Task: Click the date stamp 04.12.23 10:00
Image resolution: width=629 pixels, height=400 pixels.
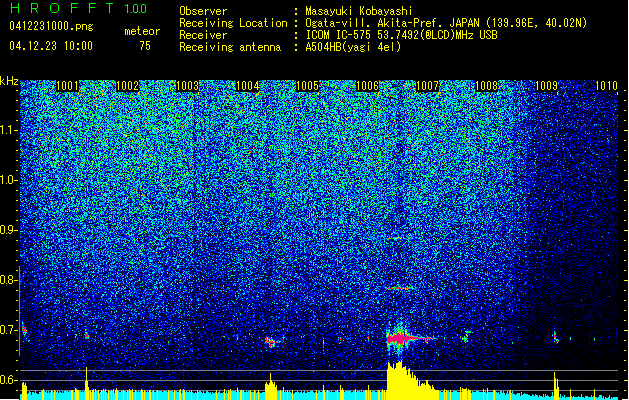Action: tap(51, 46)
